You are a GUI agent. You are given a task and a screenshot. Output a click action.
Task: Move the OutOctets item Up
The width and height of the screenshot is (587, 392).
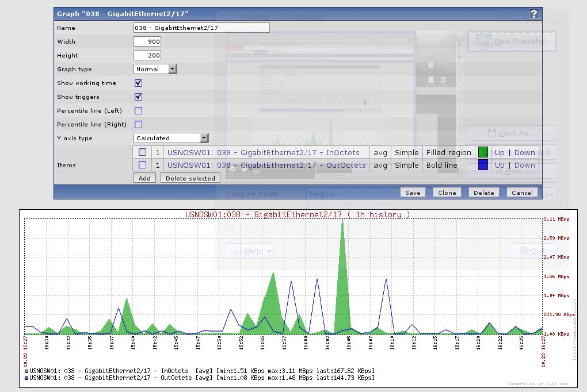click(x=499, y=165)
